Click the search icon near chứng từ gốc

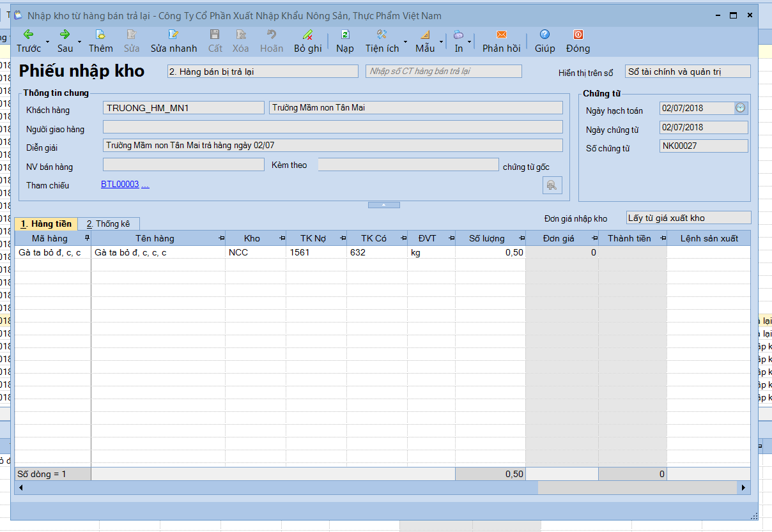tap(552, 185)
